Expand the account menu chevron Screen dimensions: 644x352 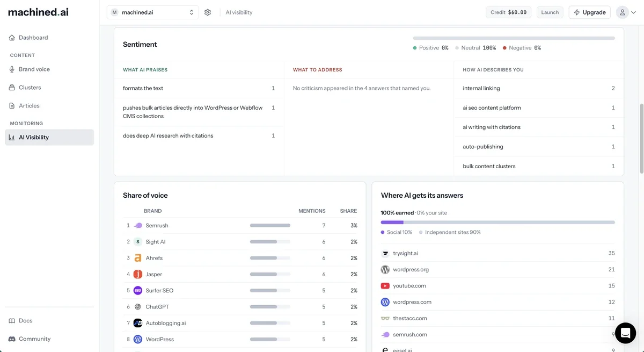tap(634, 12)
